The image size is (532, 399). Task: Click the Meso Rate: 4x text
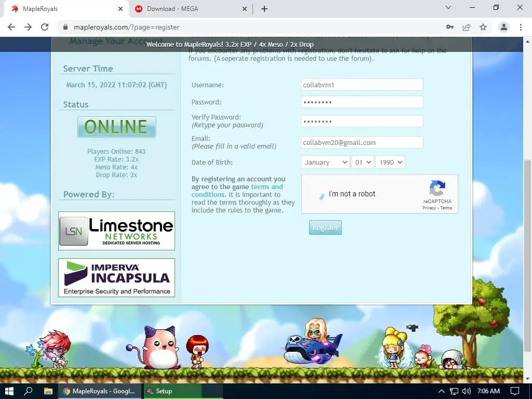click(116, 167)
